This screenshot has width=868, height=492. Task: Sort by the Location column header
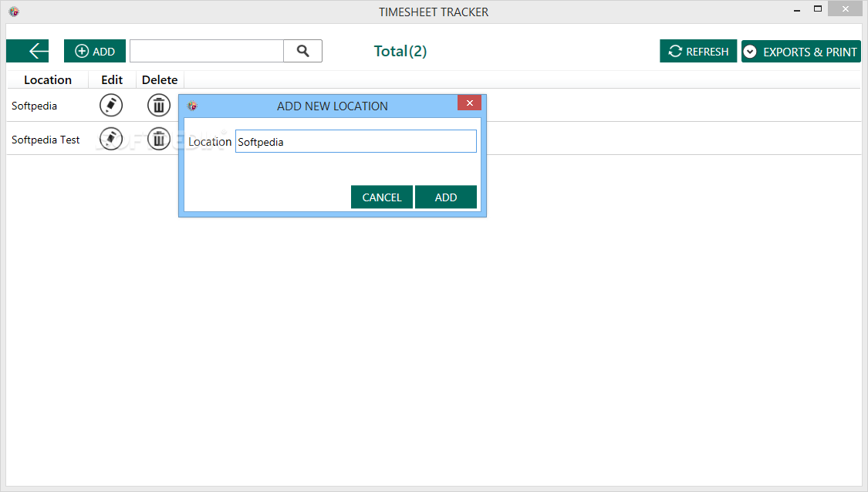click(48, 79)
